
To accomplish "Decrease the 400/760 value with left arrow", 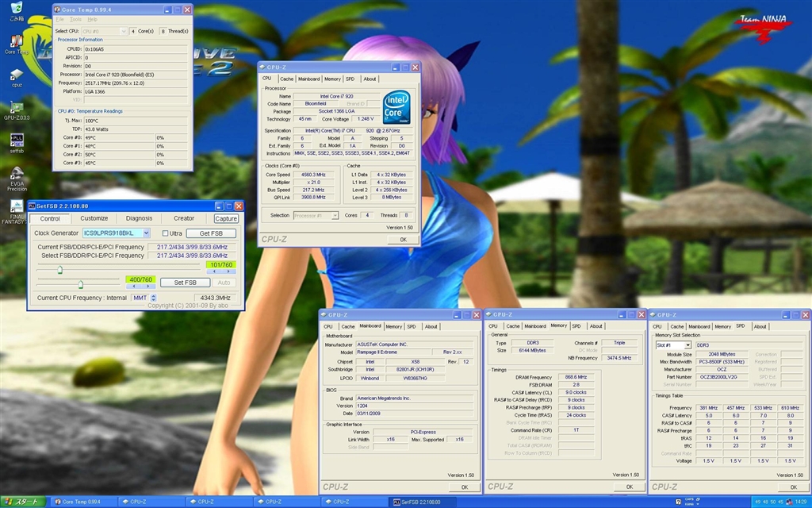I will click(133, 286).
